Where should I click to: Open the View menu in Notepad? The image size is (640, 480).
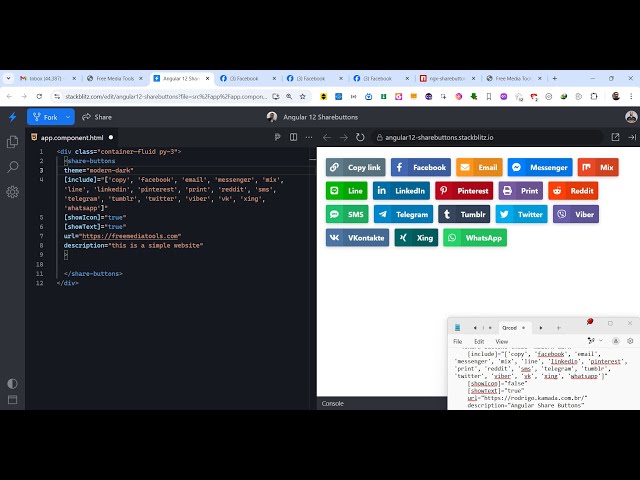(502, 341)
